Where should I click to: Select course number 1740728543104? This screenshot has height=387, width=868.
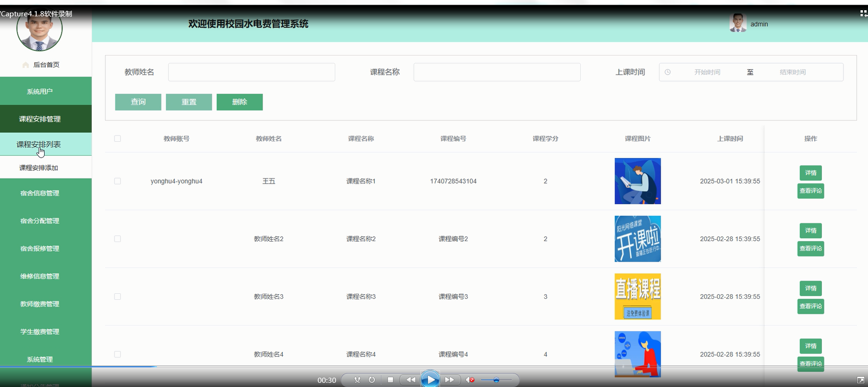[x=453, y=181]
